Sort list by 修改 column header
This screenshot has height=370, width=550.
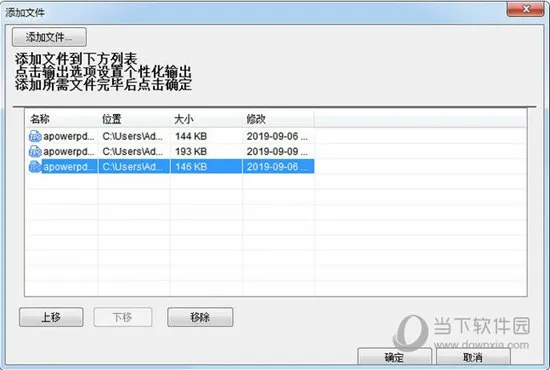point(279,119)
